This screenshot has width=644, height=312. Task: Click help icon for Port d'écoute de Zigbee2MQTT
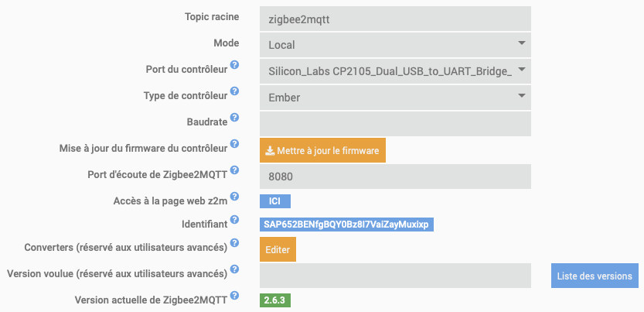pyautogui.click(x=234, y=170)
